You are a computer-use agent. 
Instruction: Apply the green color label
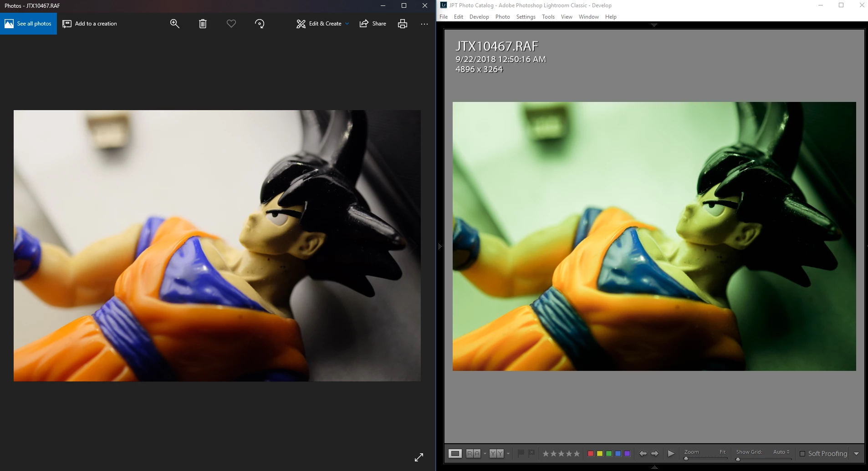(x=609, y=454)
